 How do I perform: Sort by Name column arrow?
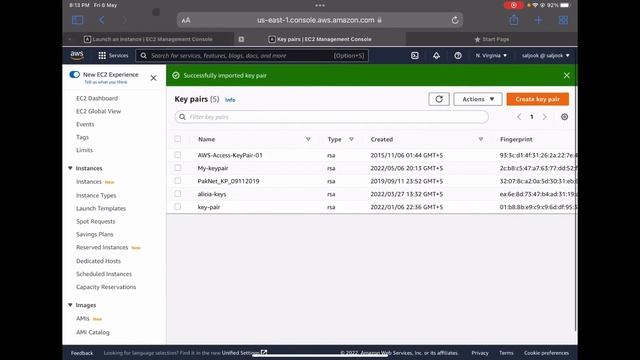(x=308, y=139)
